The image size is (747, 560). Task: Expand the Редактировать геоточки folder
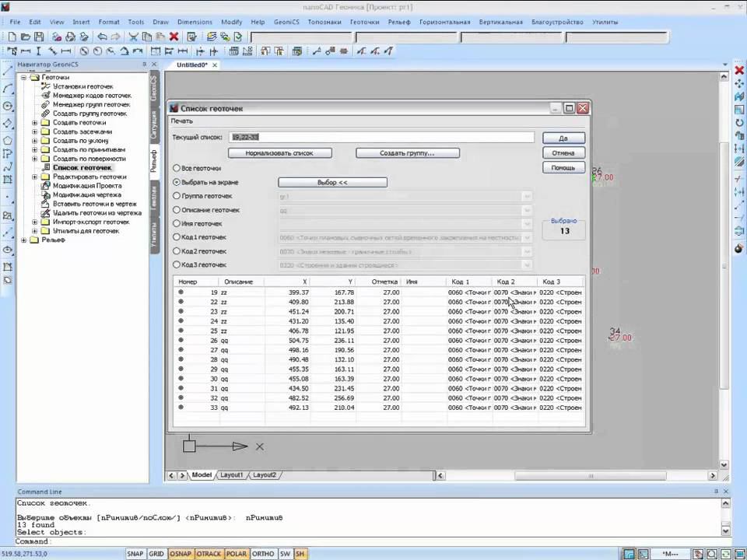34,177
